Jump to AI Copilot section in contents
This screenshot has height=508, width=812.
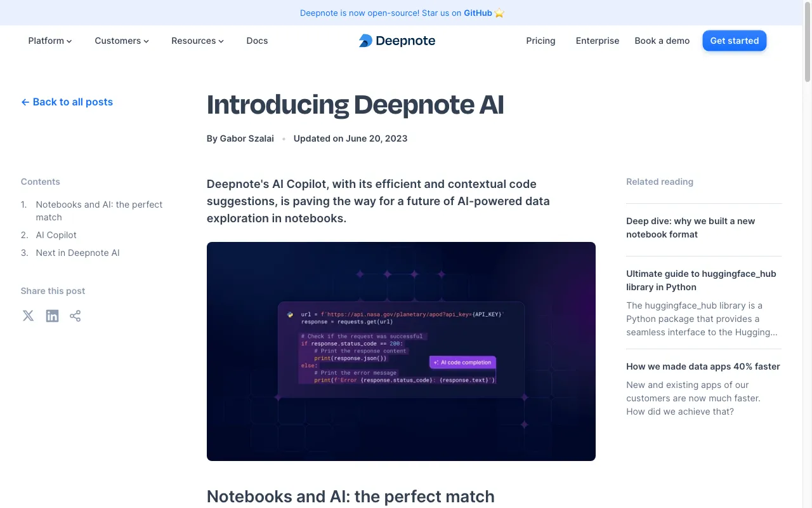pos(56,235)
